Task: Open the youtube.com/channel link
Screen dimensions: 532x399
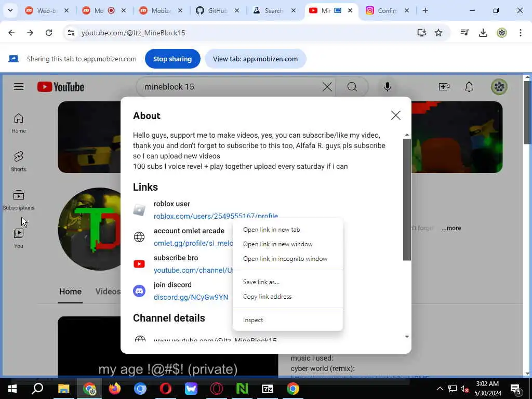Action: tap(193, 270)
